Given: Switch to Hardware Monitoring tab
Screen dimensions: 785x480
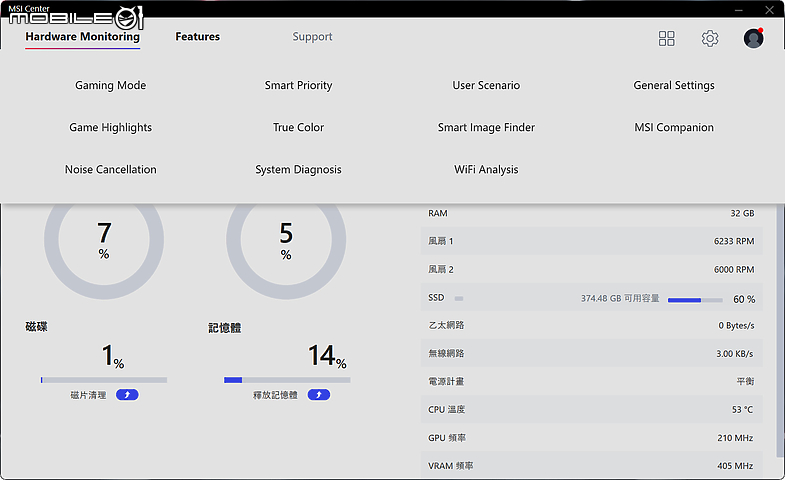Looking at the screenshot, I should (83, 37).
